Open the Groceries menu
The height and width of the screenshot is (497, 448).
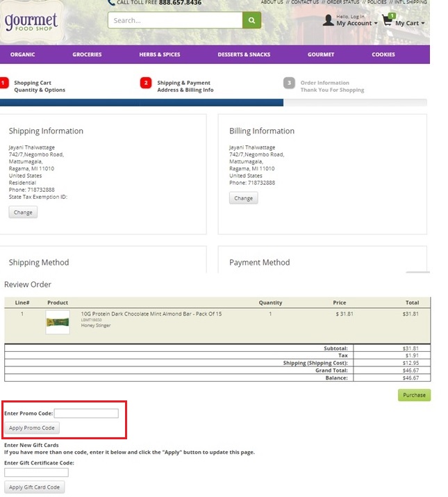(x=87, y=54)
